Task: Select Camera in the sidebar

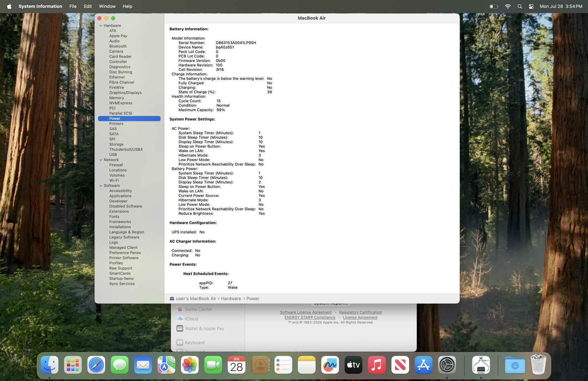Action: coord(116,52)
